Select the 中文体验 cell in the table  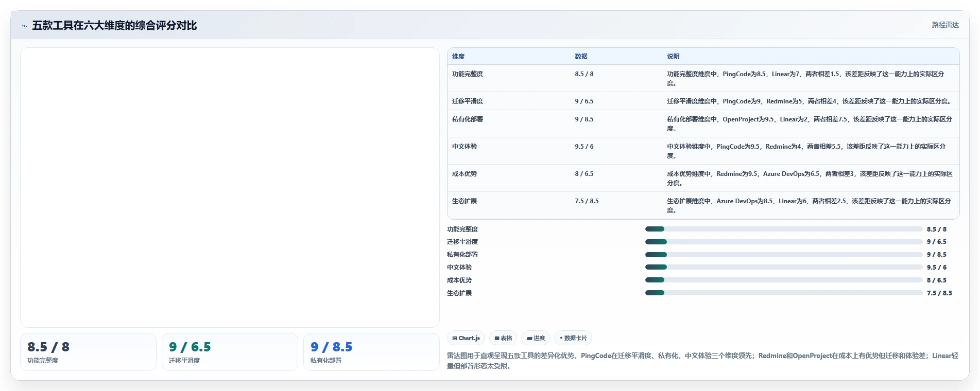[x=465, y=147]
